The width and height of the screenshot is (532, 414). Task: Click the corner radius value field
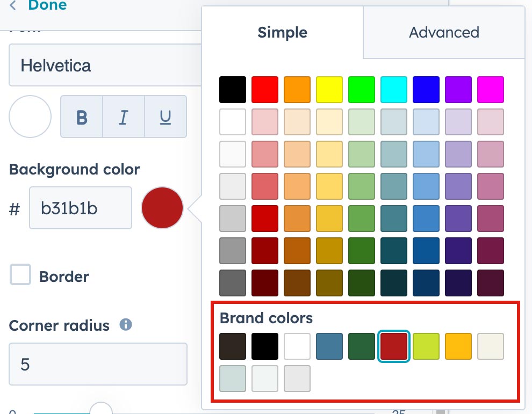coord(98,365)
